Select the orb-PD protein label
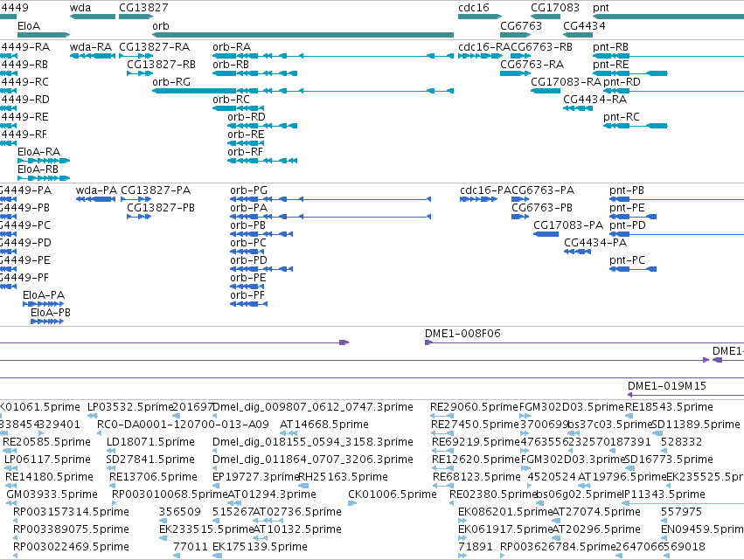The height and width of the screenshot is (560, 744). [x=248, y=261]
